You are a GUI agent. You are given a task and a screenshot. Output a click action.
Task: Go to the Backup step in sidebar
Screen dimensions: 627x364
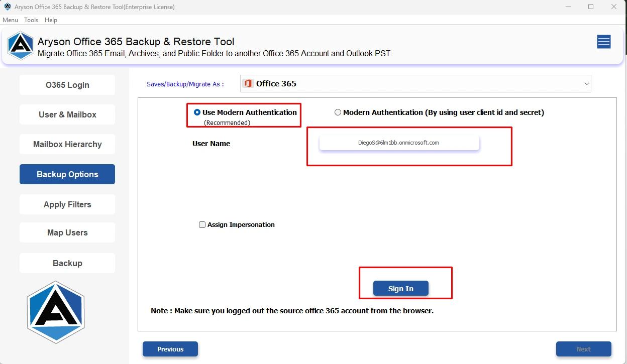click(67, 263)
